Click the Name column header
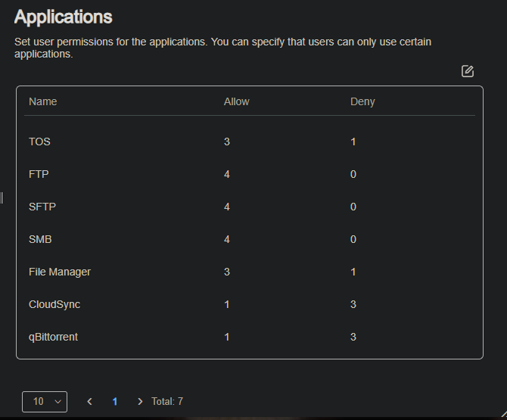The width and height of the screenshot is (507, 420). point(43,101)
